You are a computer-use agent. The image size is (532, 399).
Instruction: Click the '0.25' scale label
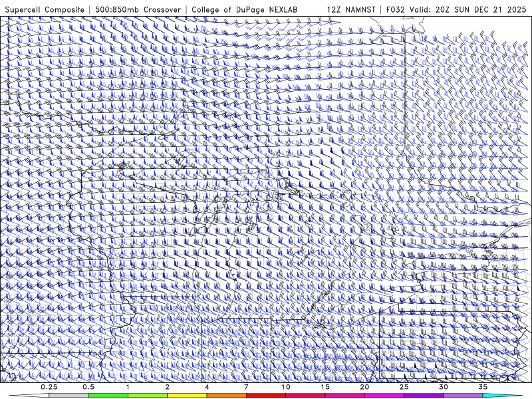(49, 387)
